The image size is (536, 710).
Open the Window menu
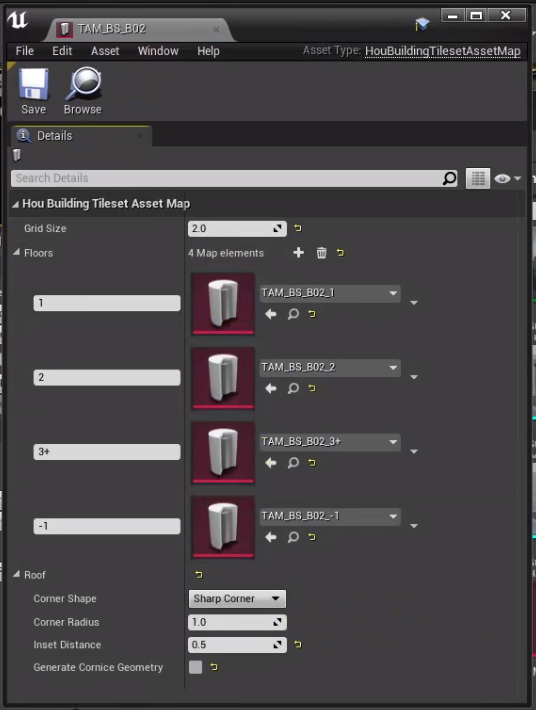[x=158, y=51]
